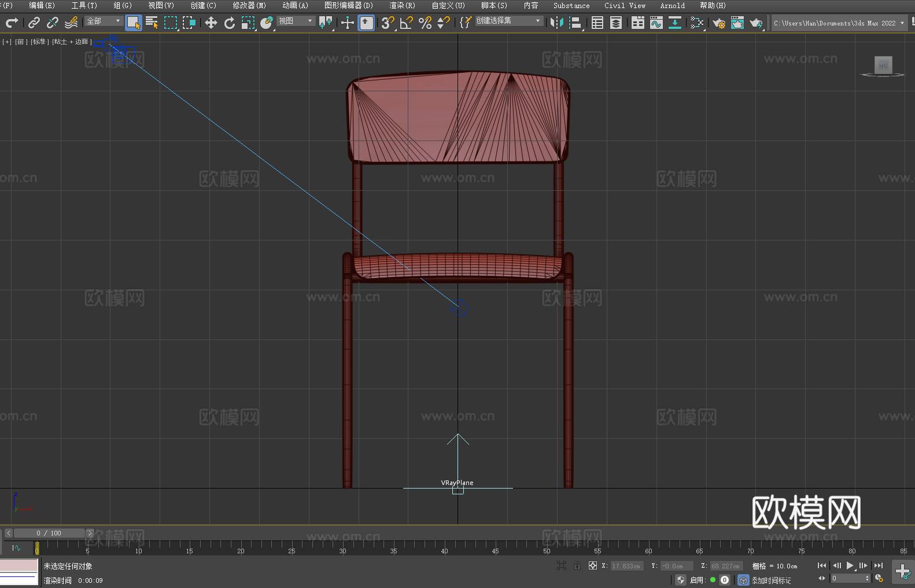
Task: Click Previous Frame button
Action: pyautogui.click(x=837, y=565)
